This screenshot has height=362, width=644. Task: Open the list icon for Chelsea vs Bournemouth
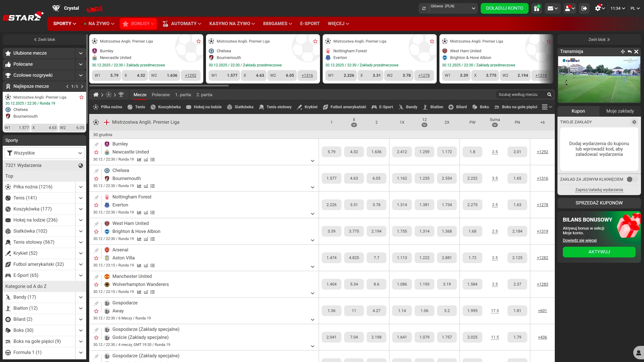(153, 186)
